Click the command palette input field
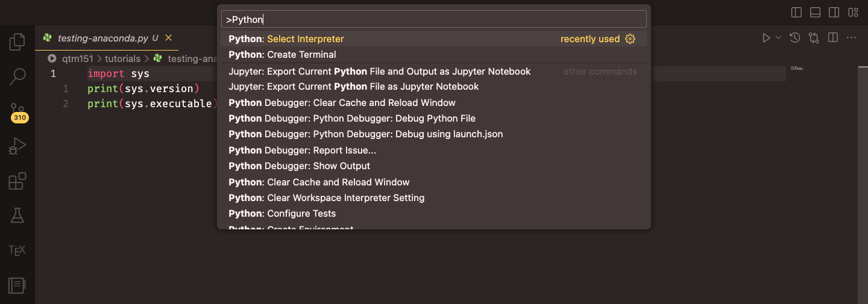868x304 pixels. pos(434,19)
